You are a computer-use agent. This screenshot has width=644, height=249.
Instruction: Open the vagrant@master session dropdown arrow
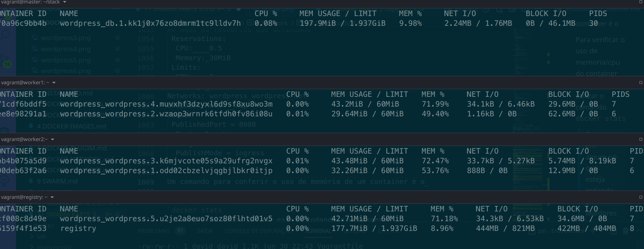pos(65,2)
